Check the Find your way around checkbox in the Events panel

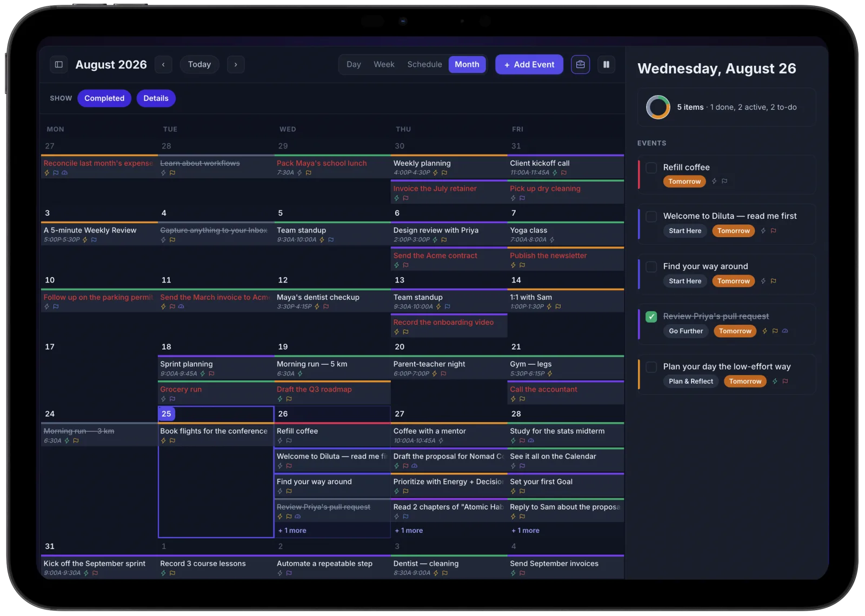(x=651, y=267)
